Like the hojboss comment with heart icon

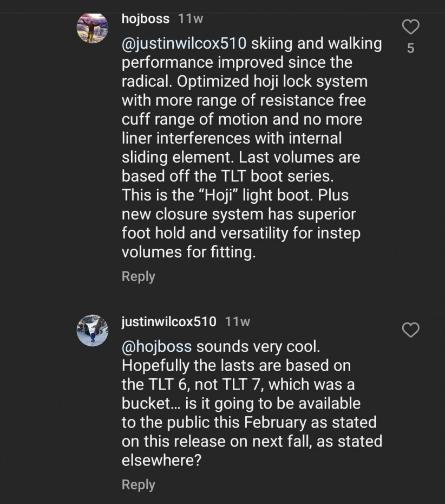(x=411, y=27)
